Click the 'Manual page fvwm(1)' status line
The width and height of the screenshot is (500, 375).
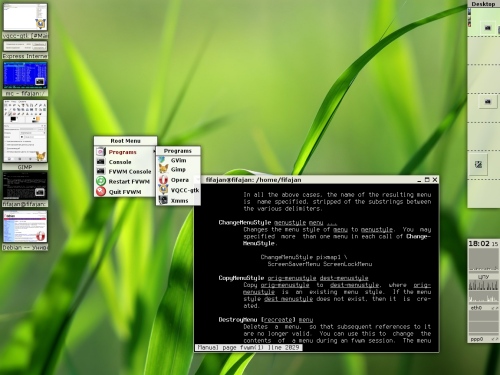(249, 347)
